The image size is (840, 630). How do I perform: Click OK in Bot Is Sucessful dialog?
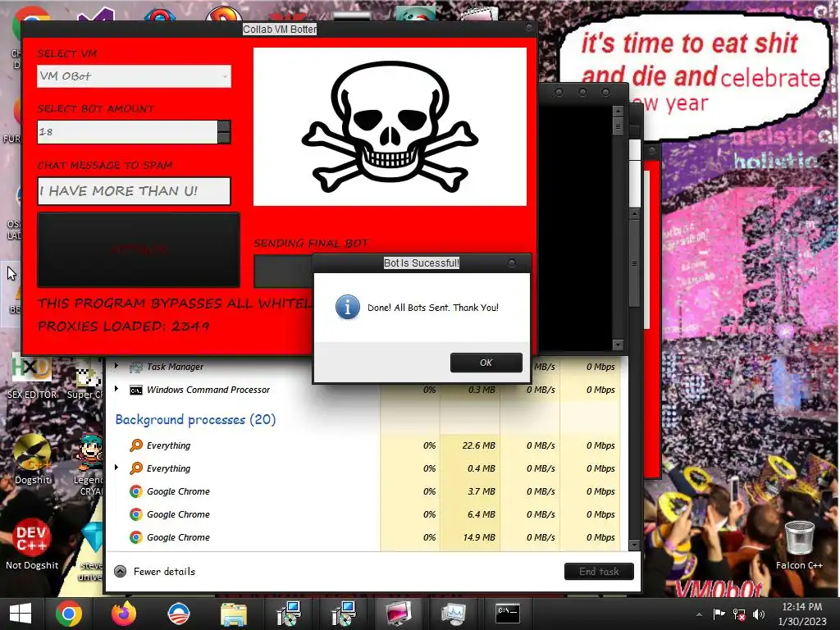click(486, 363)
